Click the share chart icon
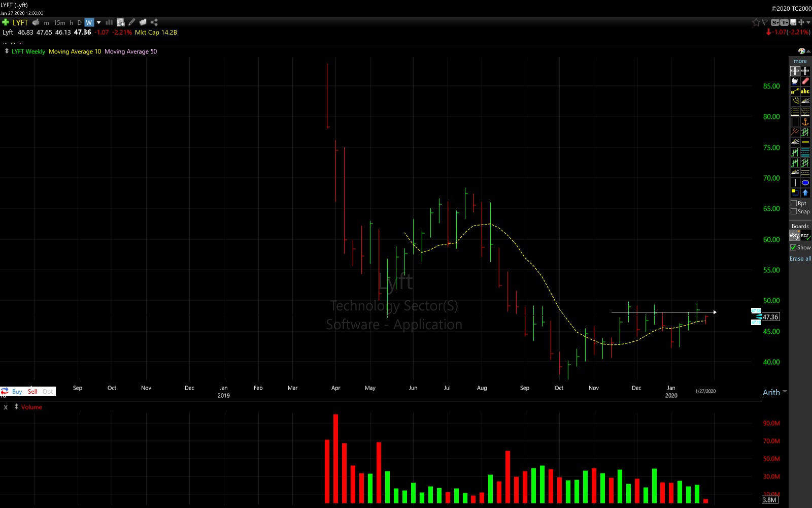Image resolution: width=812 pixels, height=508 pixels. click(x=154, y=22)
